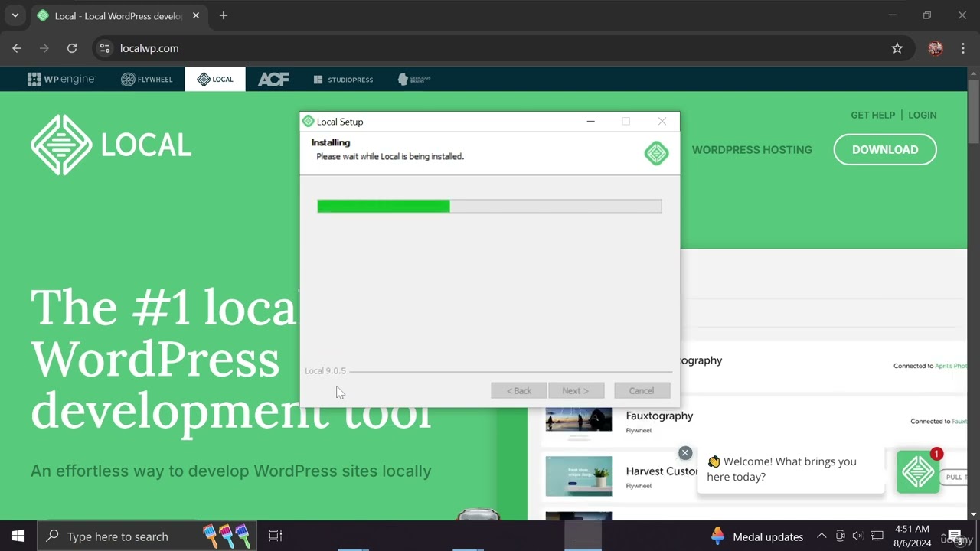Open the tab search dropdown arrow
Viewport: 980px width, 551px height.
[15, 15]
